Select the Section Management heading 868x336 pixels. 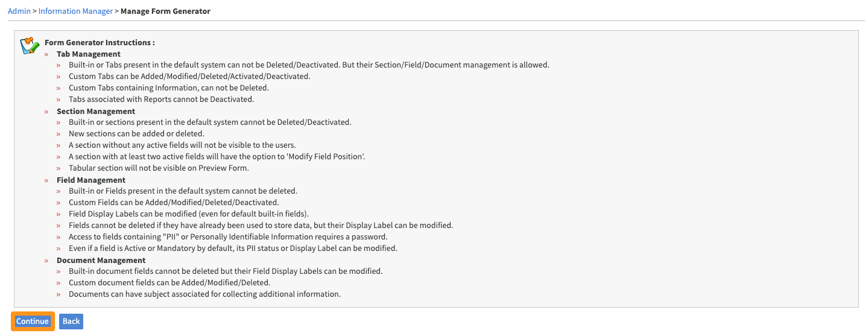point(96,111)
